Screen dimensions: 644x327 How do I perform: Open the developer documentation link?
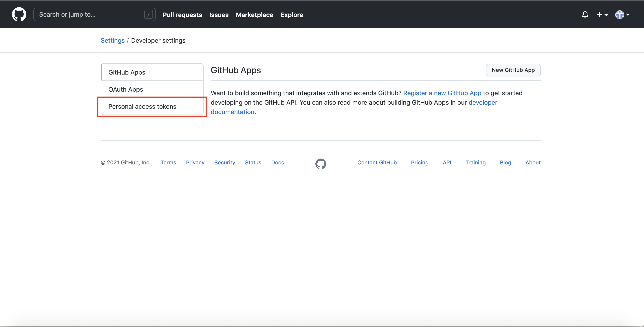click(483, 103)
